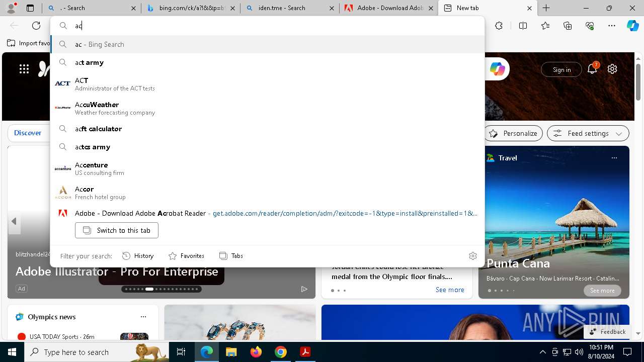The width and height of the screenshot is (644, 362).
Task: Open the page Copilot round button
Action: pyautogui.click(x=497, y=69)
